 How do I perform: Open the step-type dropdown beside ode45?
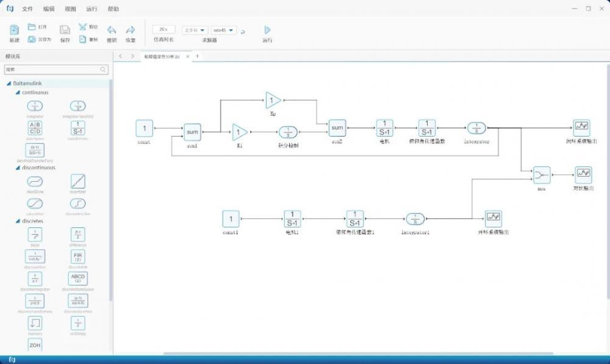tap(195, 30)
